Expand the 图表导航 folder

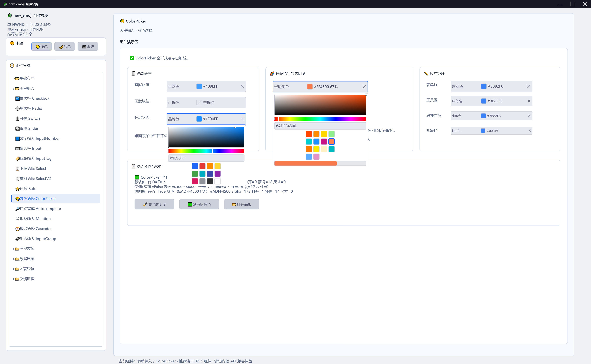56,269
